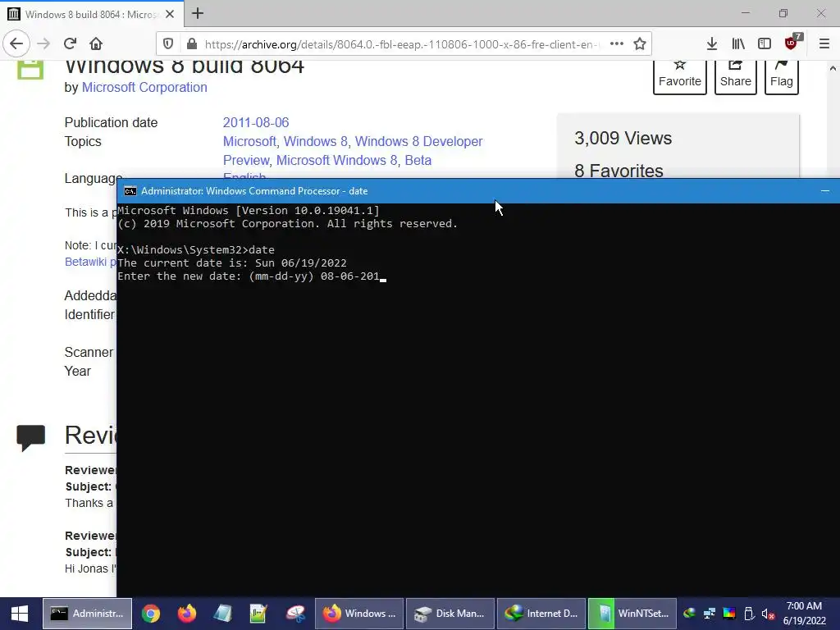Click the Command Processor title bar icon
The height and width of the screenshot is (630, 840).
click(130, 191)
